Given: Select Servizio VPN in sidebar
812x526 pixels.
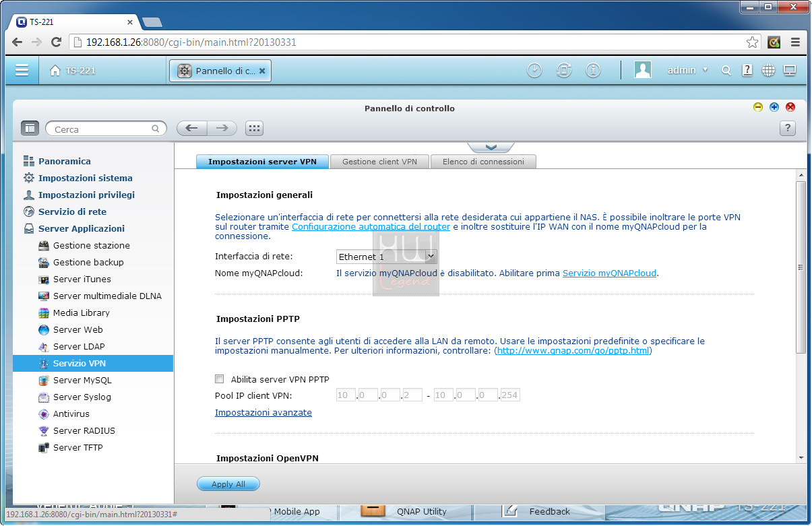Looking at the screenshot, I should pos(93,364).
